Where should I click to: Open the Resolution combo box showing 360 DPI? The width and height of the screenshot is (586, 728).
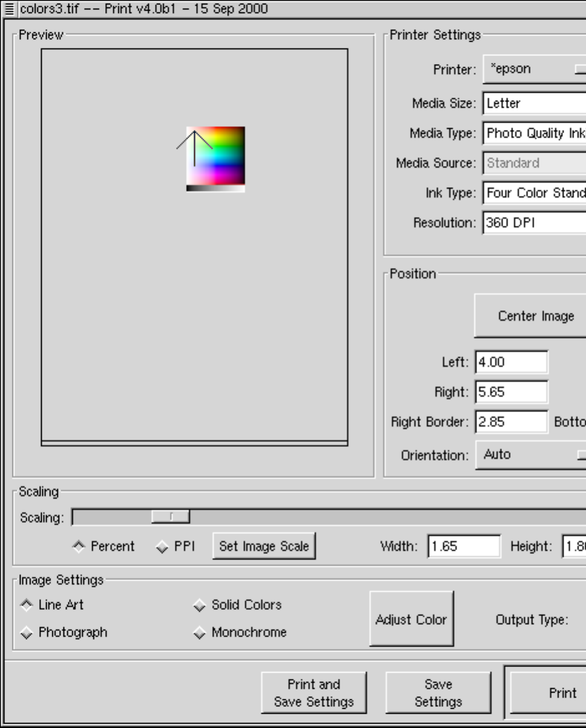(x=534, y=223)
